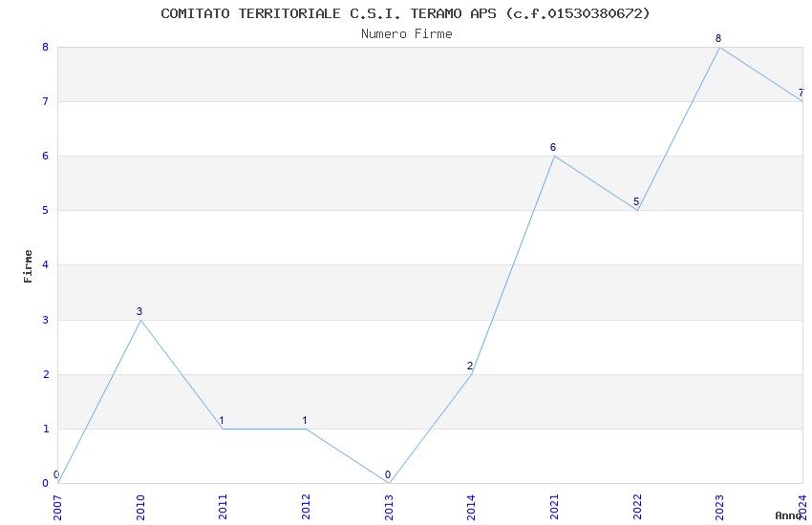812x525 pixels.
Task: Click the 2010 year label on x-axis
Action: click(x=140, y=508)
